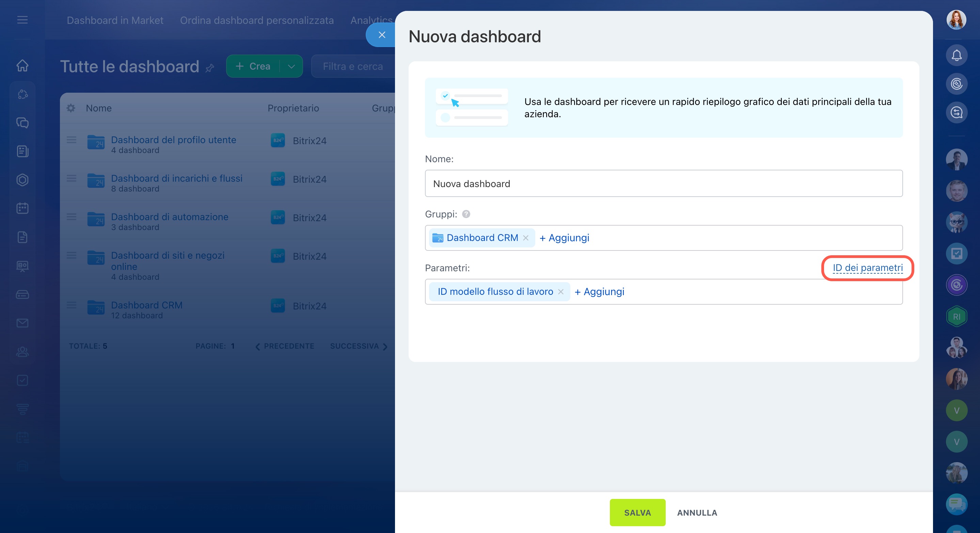
Task: Open Ordina dashboard personalizzata tab
Action: click(257, 20)
